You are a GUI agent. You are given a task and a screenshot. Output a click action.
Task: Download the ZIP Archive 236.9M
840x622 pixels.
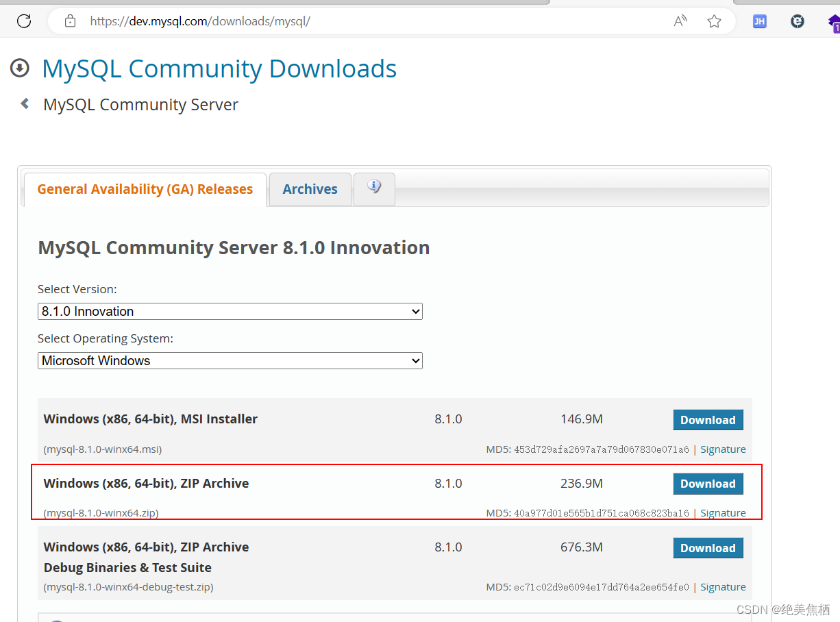708,484
